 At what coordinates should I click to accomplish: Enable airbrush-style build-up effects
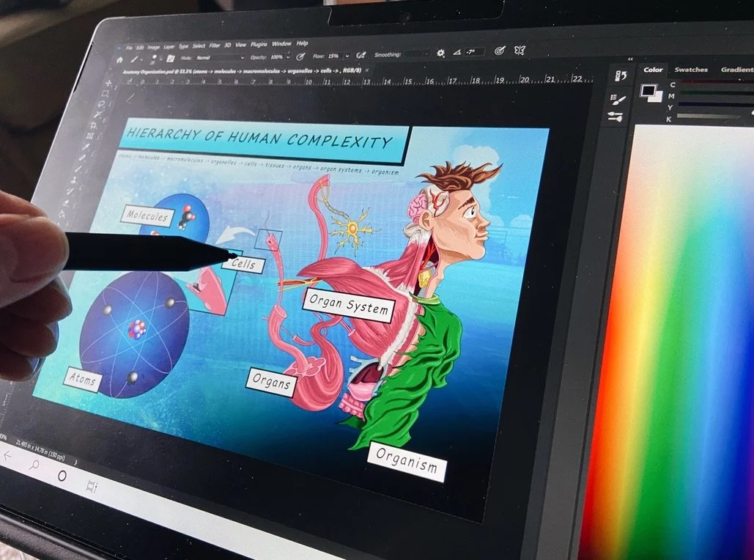pyautogui.click(x=361, y=55)
